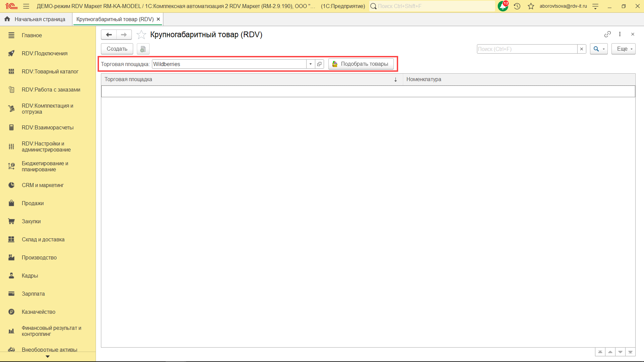Click the favorites star in title bar
The width and height of the screenshot is (644, 362).
pyautogui.click(x=531, y=6)
